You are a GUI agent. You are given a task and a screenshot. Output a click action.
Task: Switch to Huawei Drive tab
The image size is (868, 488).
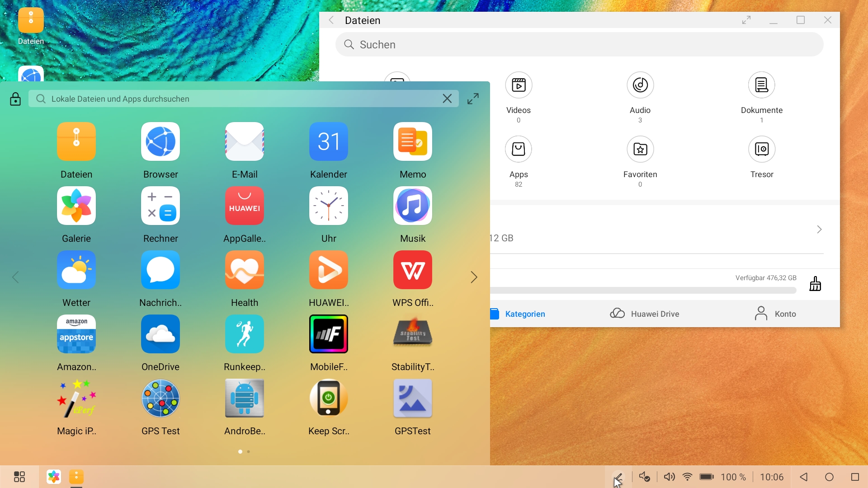click(x=644, y=314)
